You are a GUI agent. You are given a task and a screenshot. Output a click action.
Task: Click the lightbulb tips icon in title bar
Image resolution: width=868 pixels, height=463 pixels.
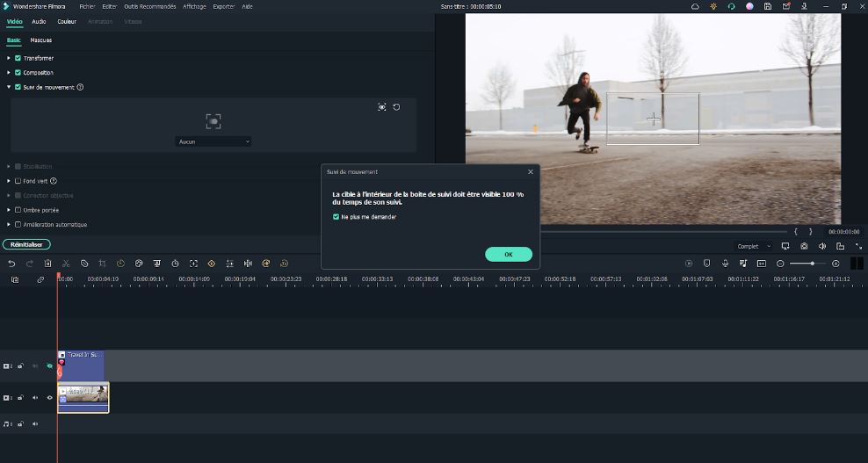click(x=713, y=7)
